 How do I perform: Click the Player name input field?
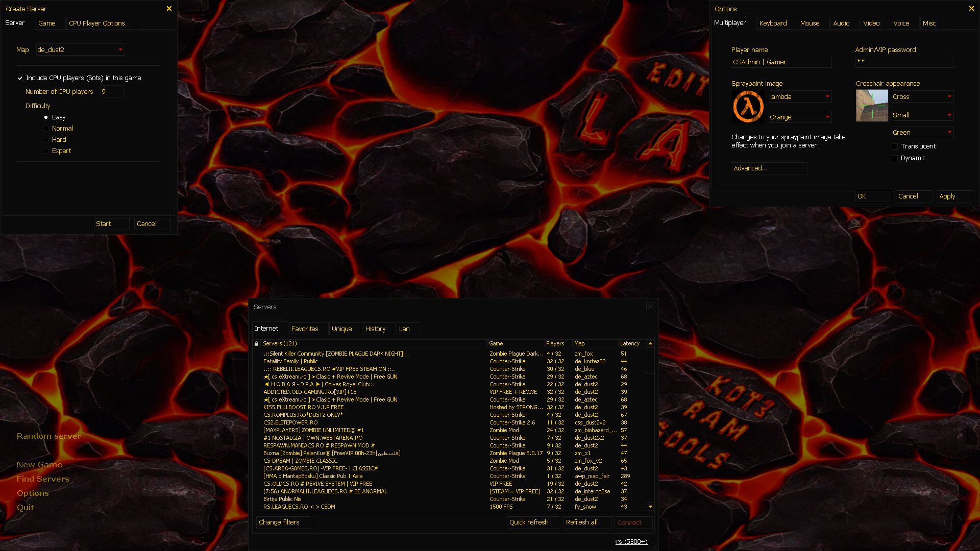(781, 62)
